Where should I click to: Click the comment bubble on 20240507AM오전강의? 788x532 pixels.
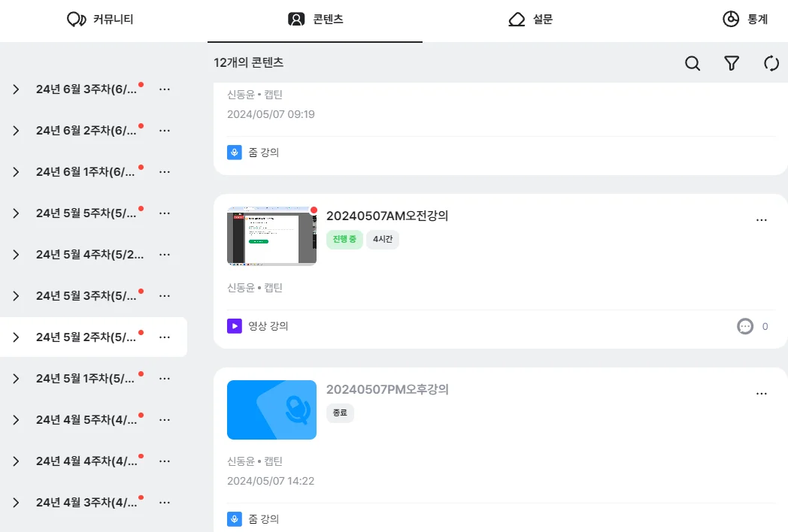pyautogui.click(x=744, y=326)
